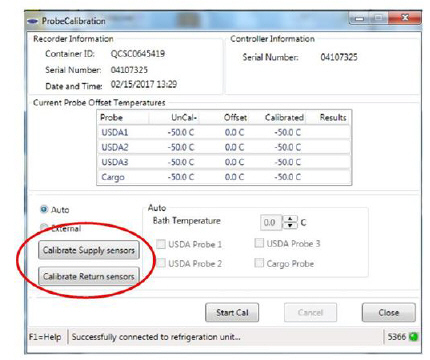Select the Cargo probe row

tap(224, 177)
